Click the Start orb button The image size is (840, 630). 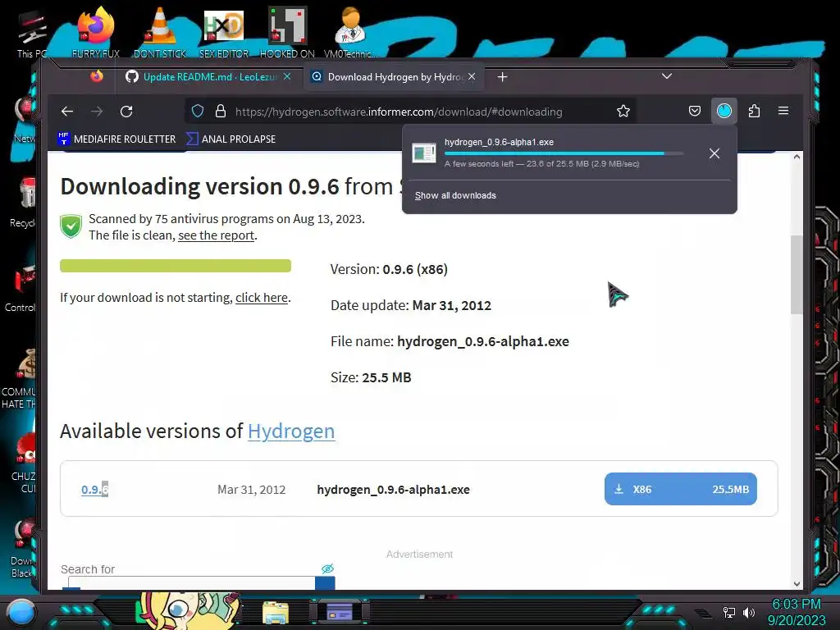click(21, 612)
